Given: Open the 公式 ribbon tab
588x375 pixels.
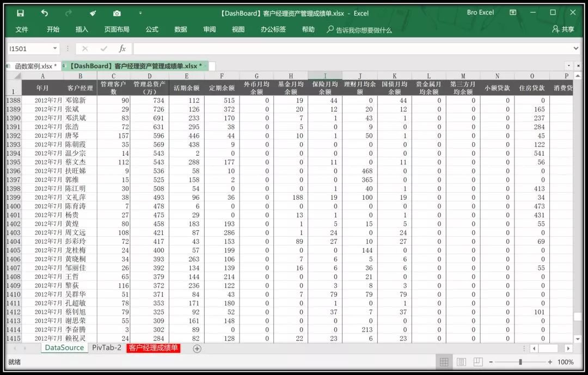Looking at the screenshot, I should coord(152,29).
